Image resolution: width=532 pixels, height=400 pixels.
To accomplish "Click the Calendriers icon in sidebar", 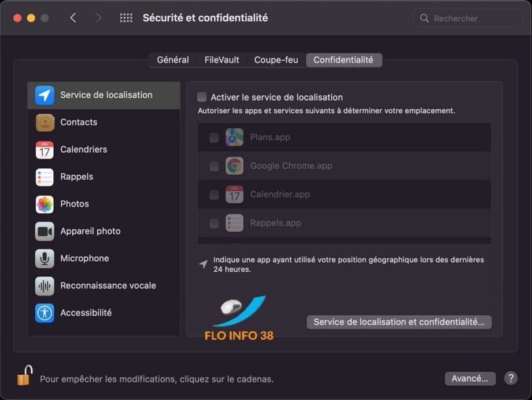I will (45, 150).
